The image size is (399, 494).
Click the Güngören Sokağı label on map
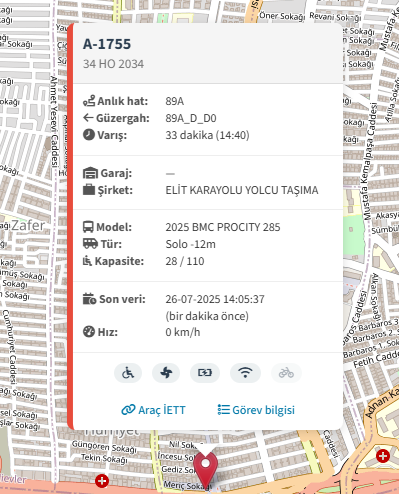click(x=104, y=447)
